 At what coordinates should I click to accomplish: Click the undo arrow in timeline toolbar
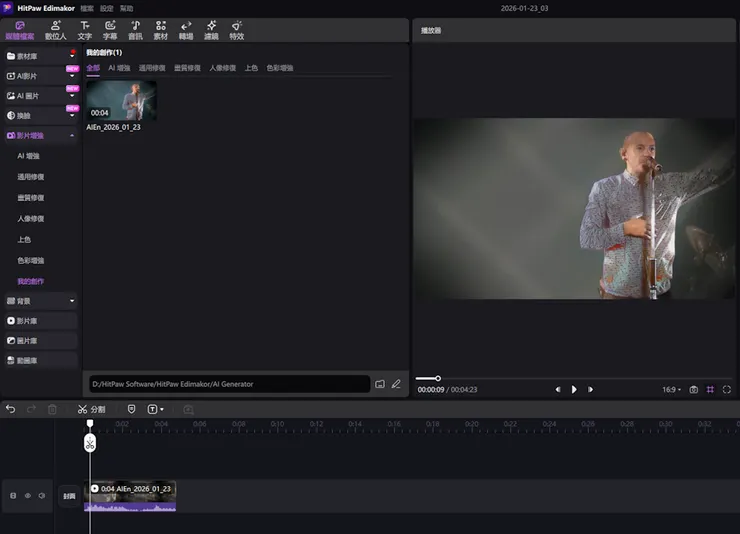click(x=11, y=409)
